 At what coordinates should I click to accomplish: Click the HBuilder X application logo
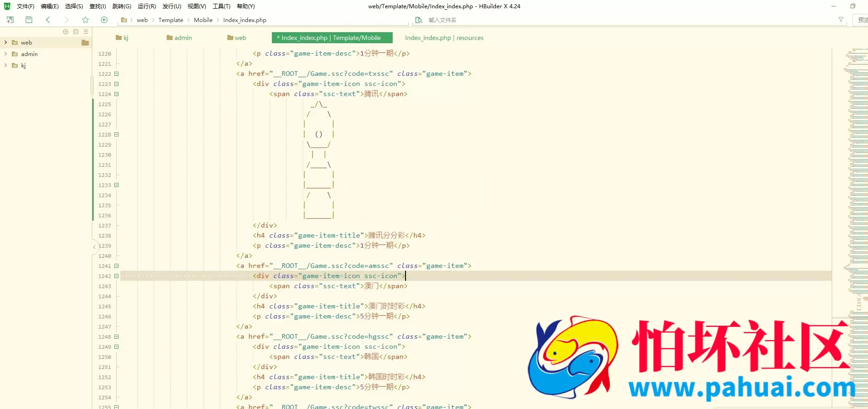coord(7,6)
